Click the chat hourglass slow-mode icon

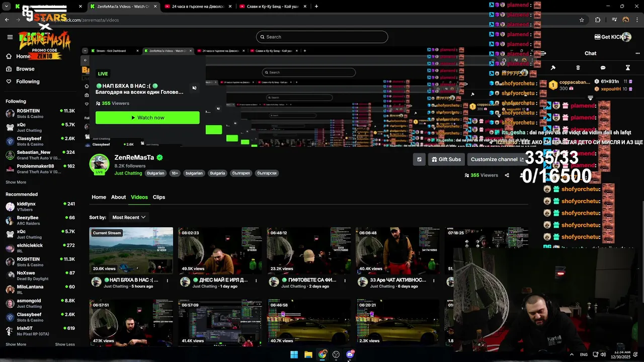(627, 67)
